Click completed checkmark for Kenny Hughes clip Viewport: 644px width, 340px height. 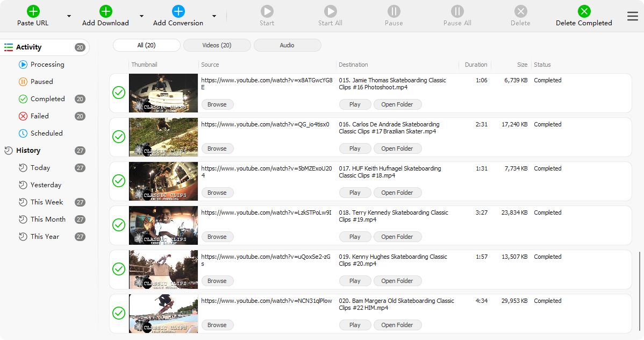119,270
